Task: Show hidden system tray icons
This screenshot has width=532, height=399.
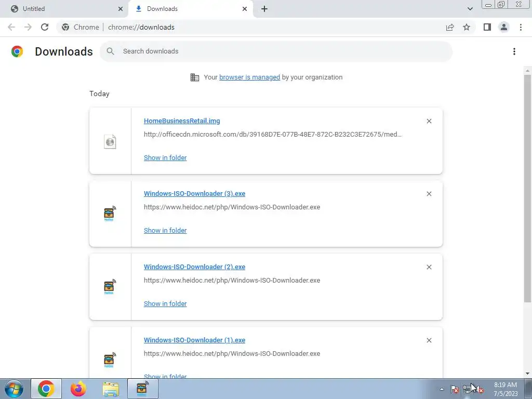Action: 442,389
